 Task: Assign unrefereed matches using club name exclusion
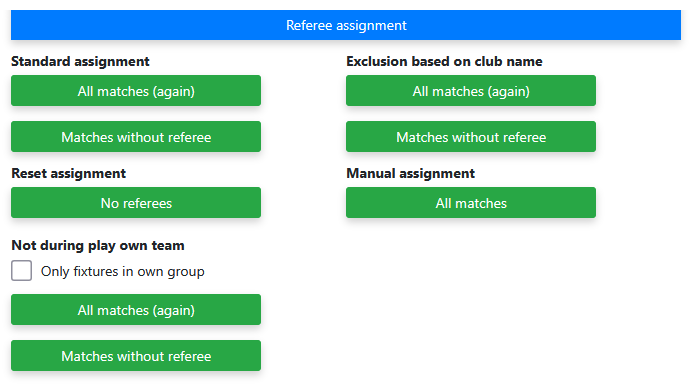(x=471, y=137)
